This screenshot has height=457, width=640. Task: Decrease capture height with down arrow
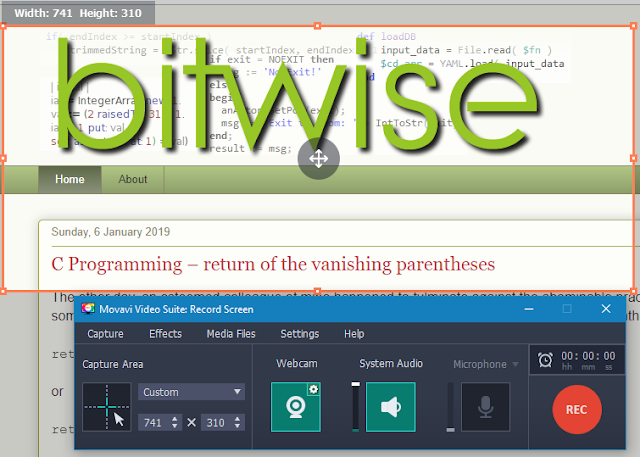(238, 426)
